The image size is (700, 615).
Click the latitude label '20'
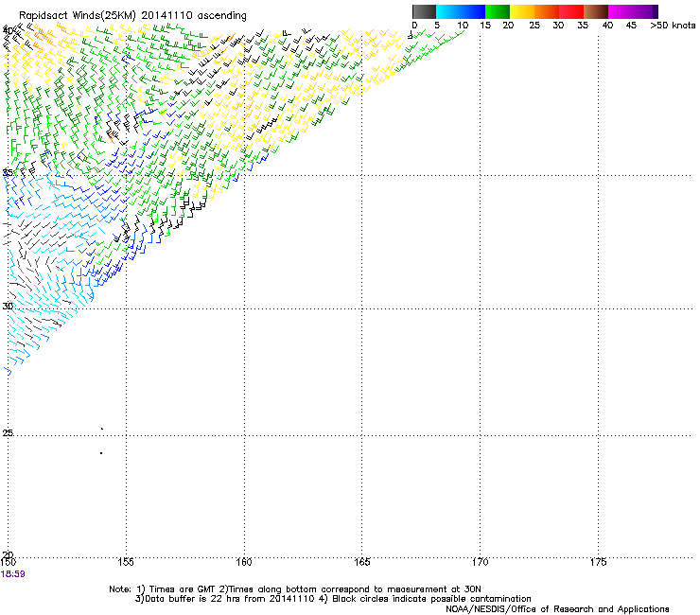[8, 555]
